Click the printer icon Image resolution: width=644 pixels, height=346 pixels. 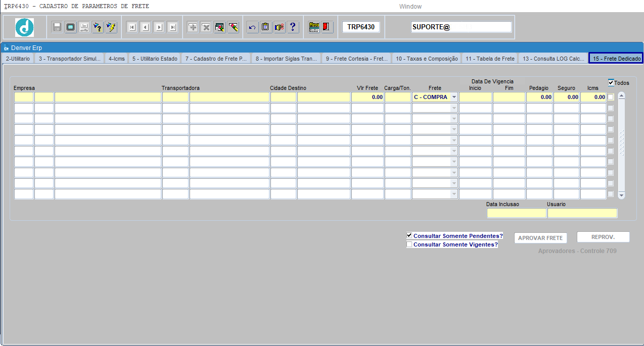[84, 27]
